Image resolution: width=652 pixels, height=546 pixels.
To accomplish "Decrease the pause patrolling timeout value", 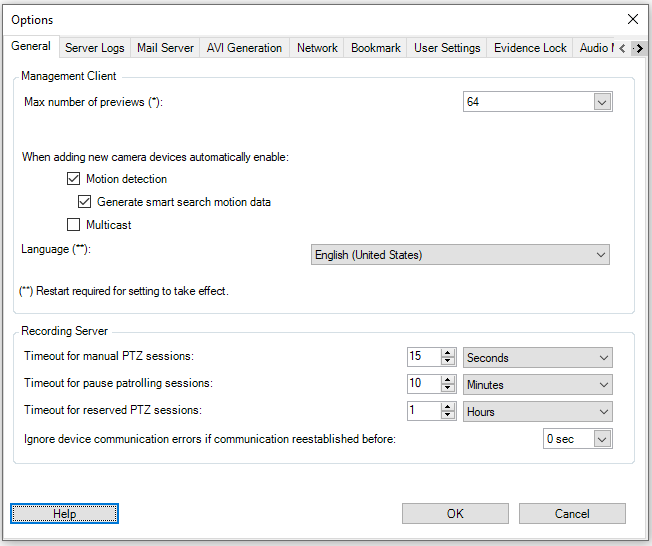I will (x=449, y=389).
